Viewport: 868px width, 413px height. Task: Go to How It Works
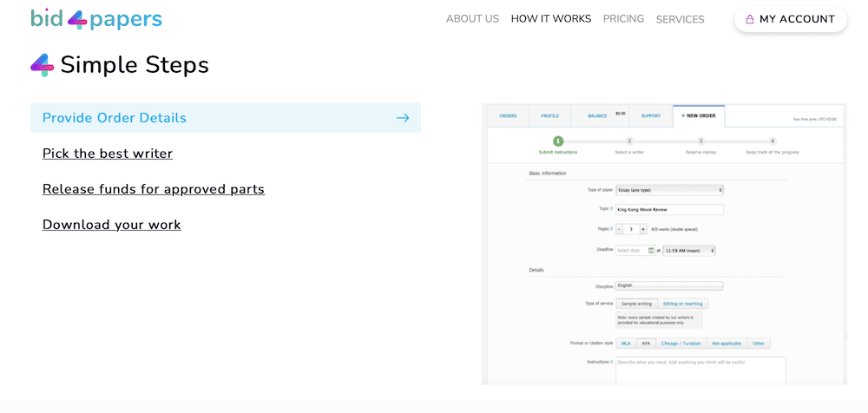(x=551, y=19)
